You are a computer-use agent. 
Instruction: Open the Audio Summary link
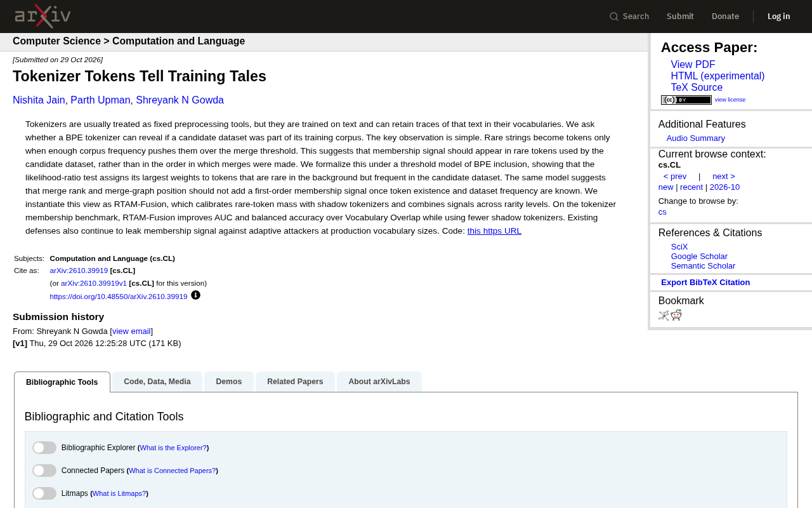pyautogui.click(x=695, y=138)
